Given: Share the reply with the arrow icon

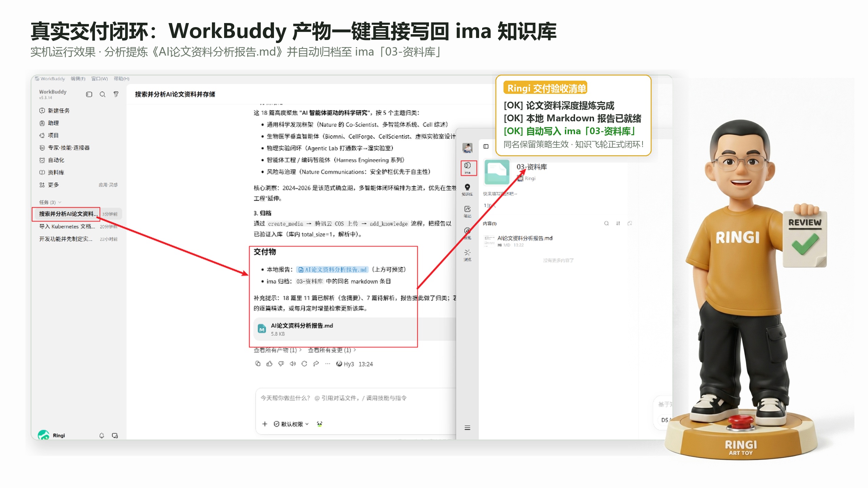Looking at the screenshot, I should [x=316, y=364].
